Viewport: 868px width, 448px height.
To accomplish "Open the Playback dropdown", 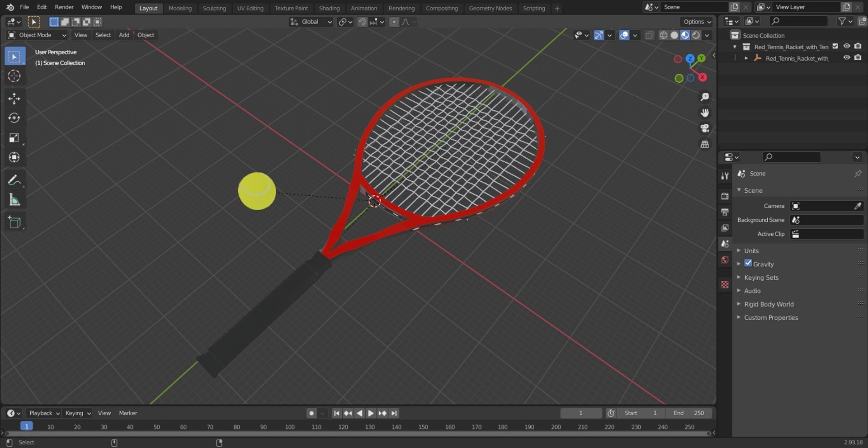I will 44,413.
